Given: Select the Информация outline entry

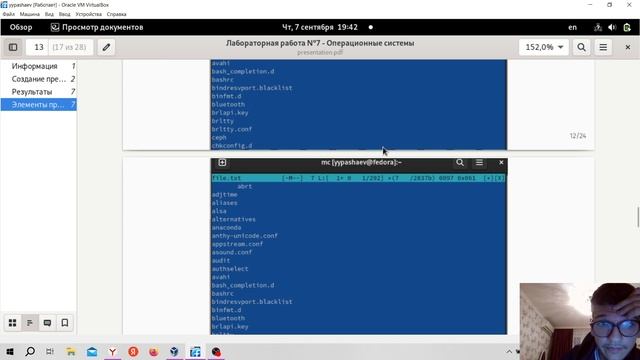Looking at the screenshot, I should [x=38, y=66].
